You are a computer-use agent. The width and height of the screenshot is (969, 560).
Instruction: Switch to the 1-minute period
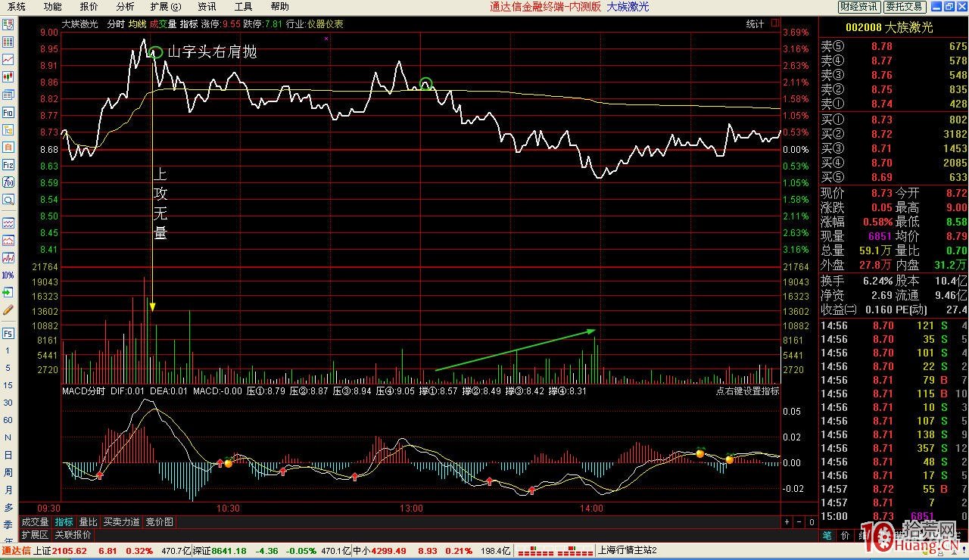(x=8, y=351)
